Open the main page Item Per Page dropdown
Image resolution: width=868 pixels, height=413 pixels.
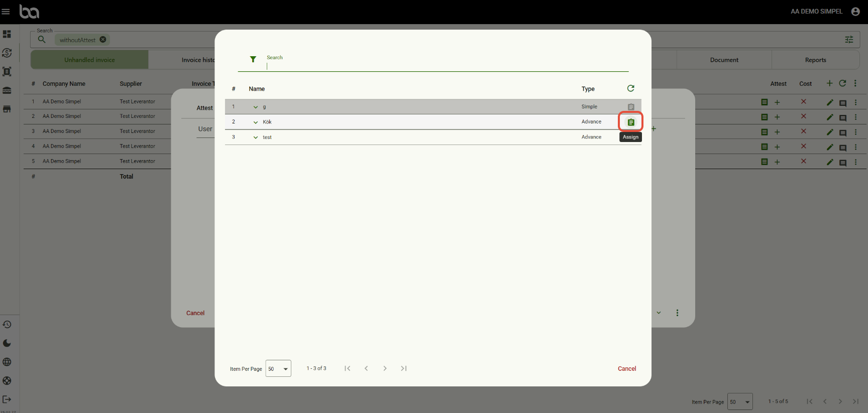(x=740, y=401)
